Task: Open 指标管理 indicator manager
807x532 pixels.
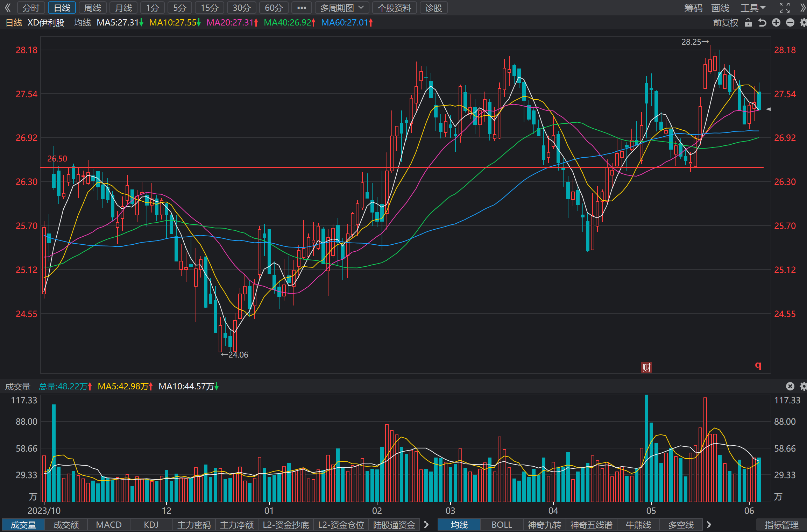Action: 781,525
